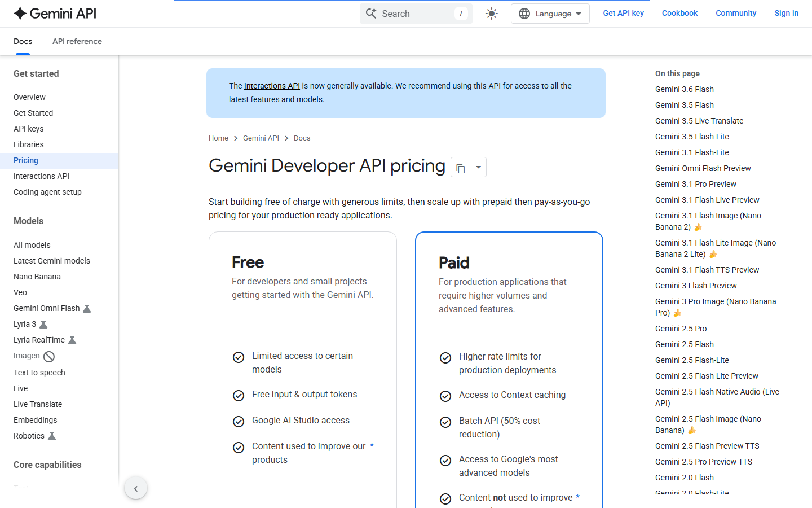Open the Language dropdown
Image resolution: width=812 pixels, height=508 pixels.
550,14
